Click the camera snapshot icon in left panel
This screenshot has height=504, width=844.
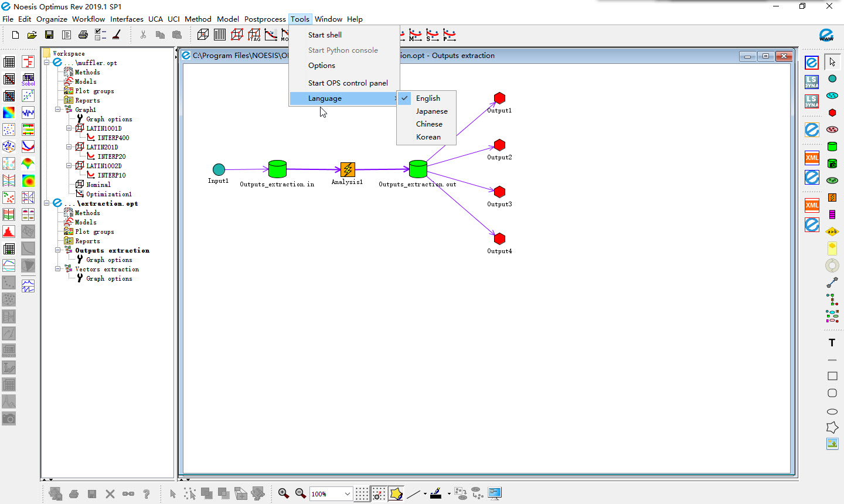[9, 418]
